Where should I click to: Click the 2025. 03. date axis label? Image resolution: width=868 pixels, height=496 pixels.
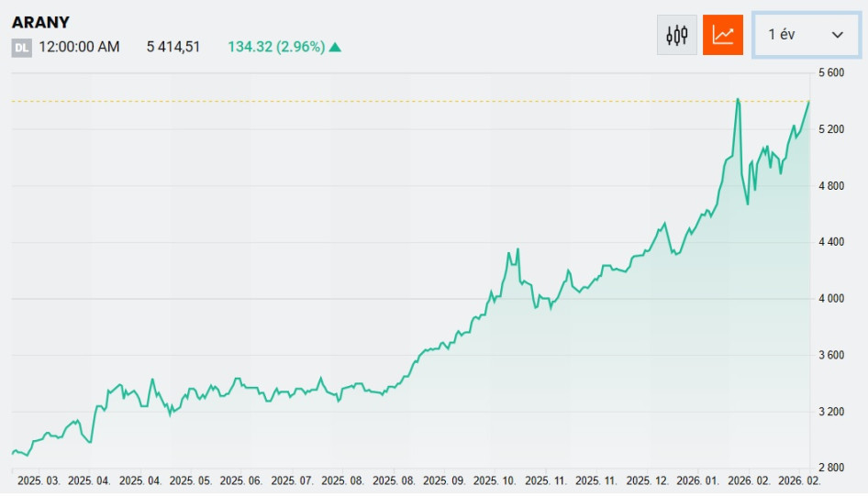coord(39,480)
